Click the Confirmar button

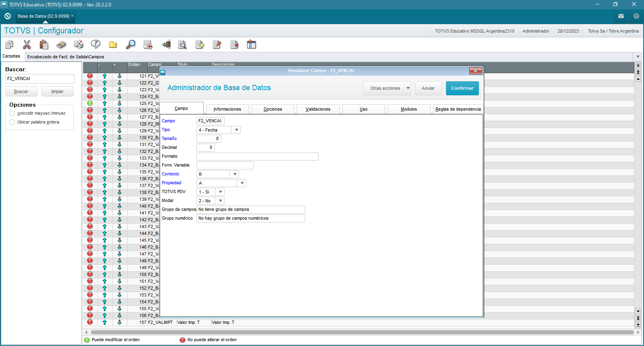462,88
